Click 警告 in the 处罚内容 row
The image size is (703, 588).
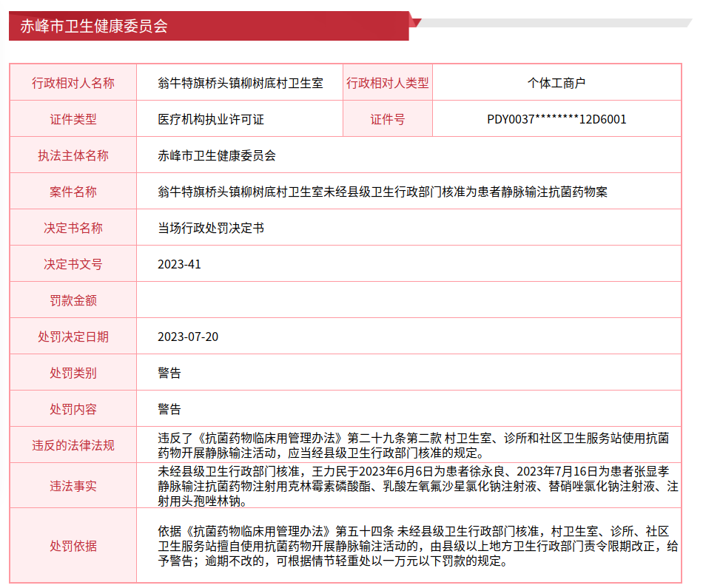(169, 410)
